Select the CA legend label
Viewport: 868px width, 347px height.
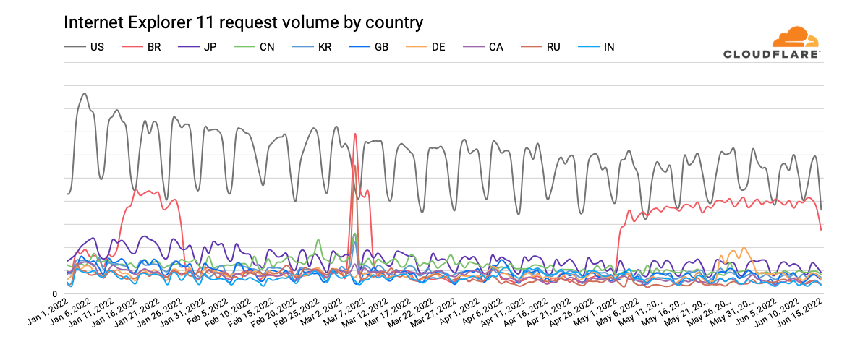pos(495,47)
